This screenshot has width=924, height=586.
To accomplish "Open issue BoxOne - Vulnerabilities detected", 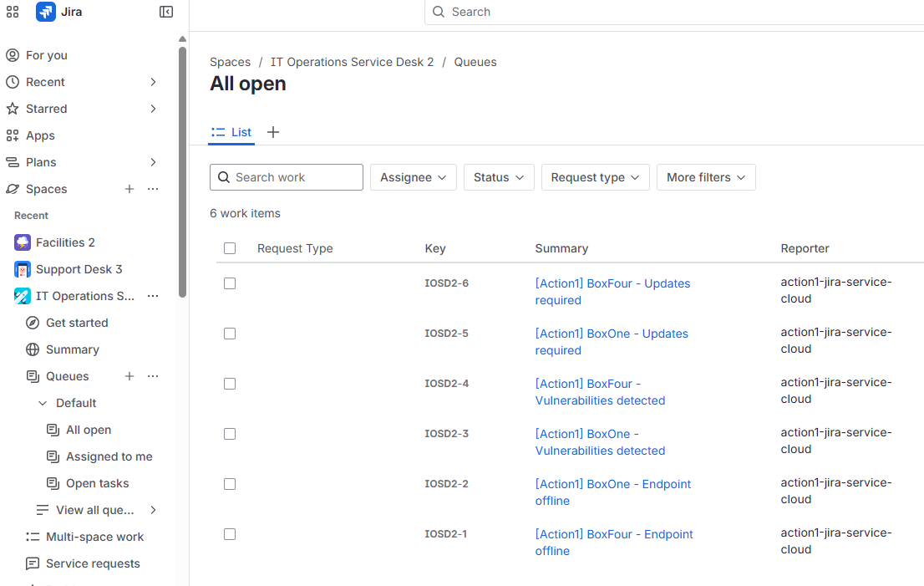I will (x=600, y=441).
